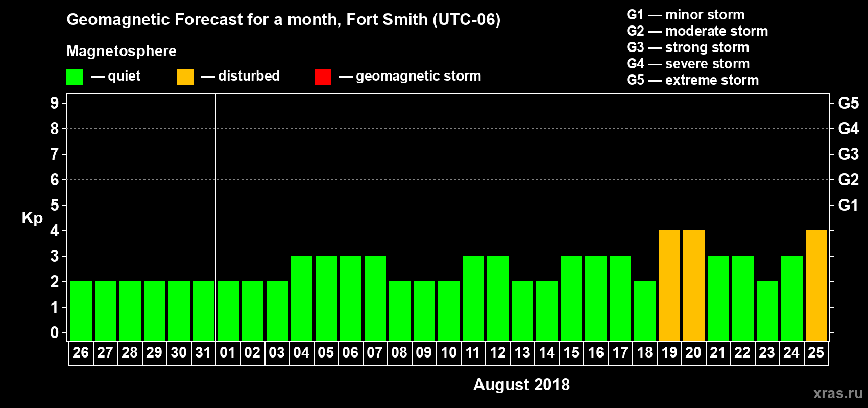Click the 'G4 — severe storm' legend text
Image resolution: width=868 pixels, height=408 pixels.
[x=688, y=64]
